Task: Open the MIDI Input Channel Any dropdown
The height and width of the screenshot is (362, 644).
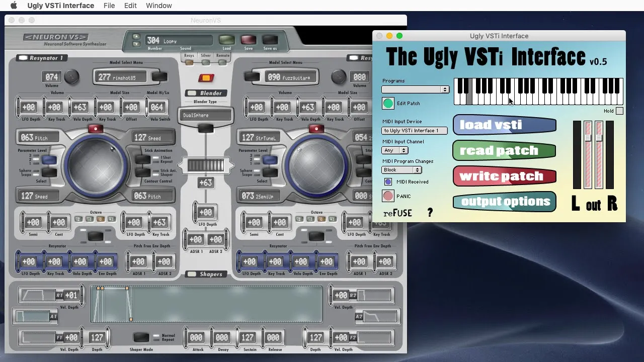Action: (x=395, y=150)
